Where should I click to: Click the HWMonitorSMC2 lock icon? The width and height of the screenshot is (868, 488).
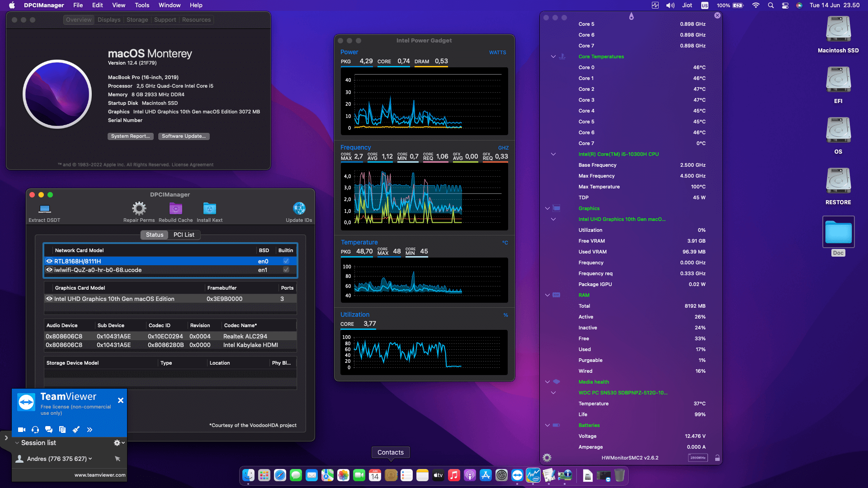point(717,458)
